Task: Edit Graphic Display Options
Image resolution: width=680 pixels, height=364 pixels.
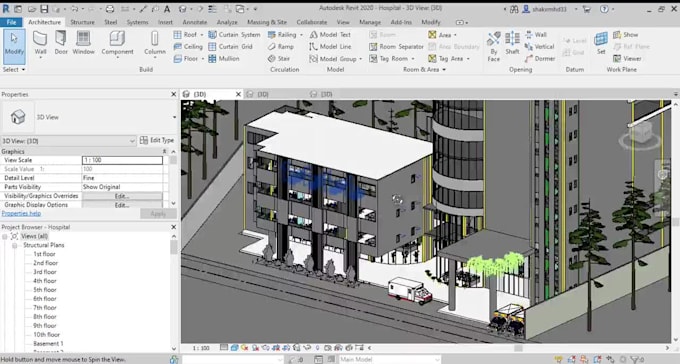Action: [x=122, y=205]
